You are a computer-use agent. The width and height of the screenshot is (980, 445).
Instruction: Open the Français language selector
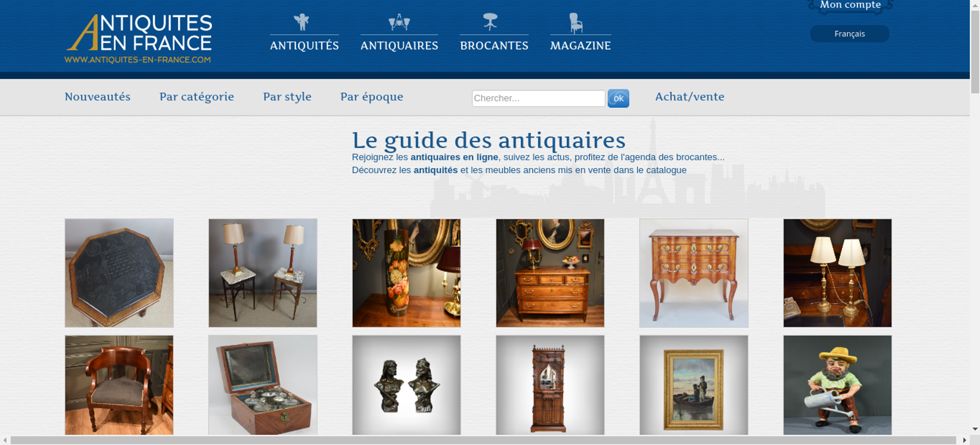click(x=850, y=34)
